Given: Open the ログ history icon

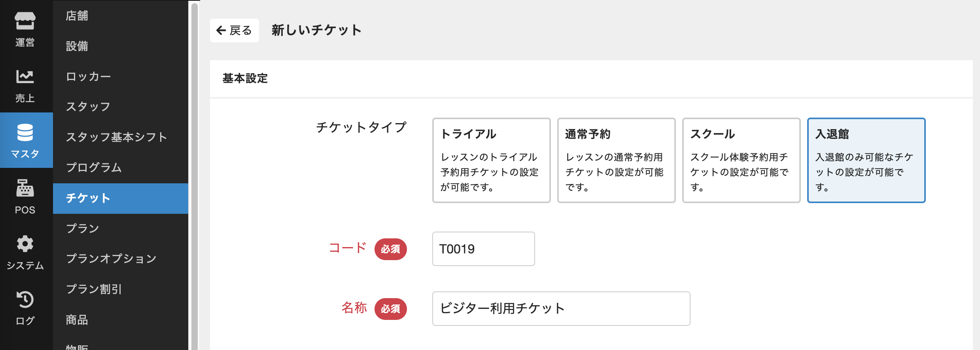Looking at the screenshot, I should click(x=25, y=308).
